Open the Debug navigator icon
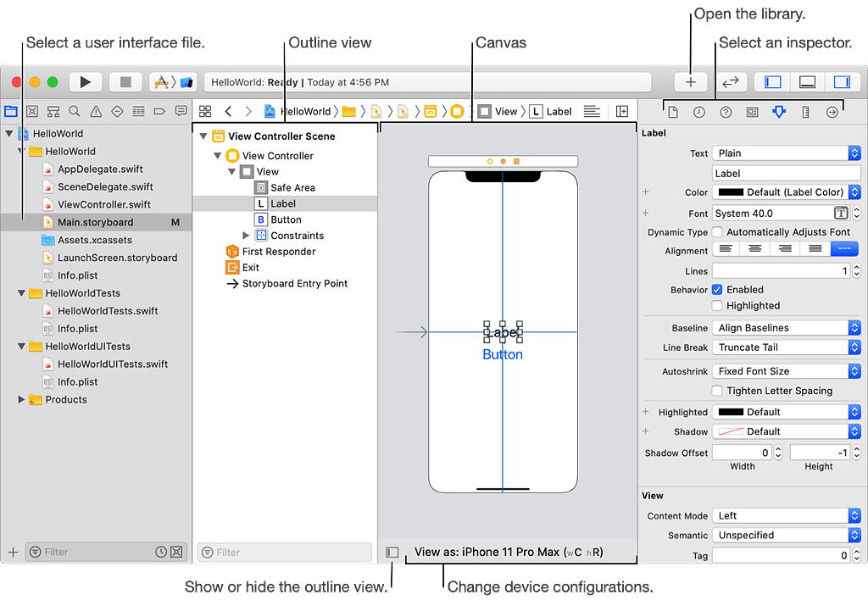The width and height of the screenshot is (868, 600). point(138,111)
